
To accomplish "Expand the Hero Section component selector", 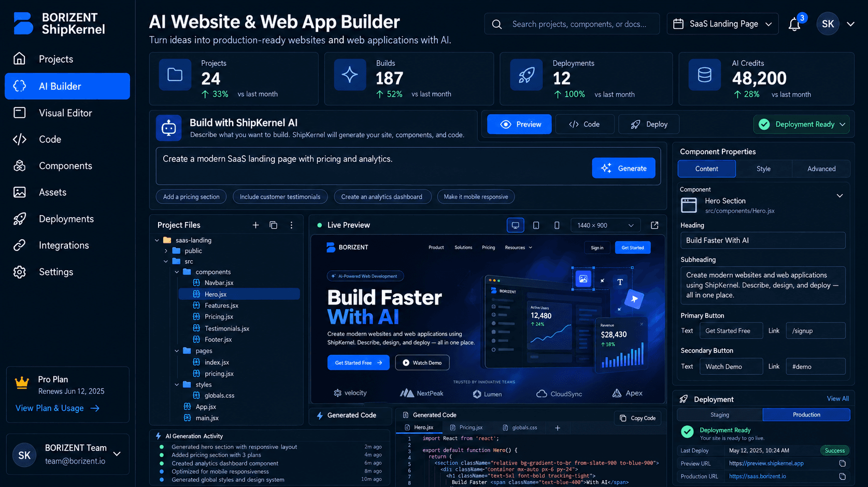I will pos(839,196).
